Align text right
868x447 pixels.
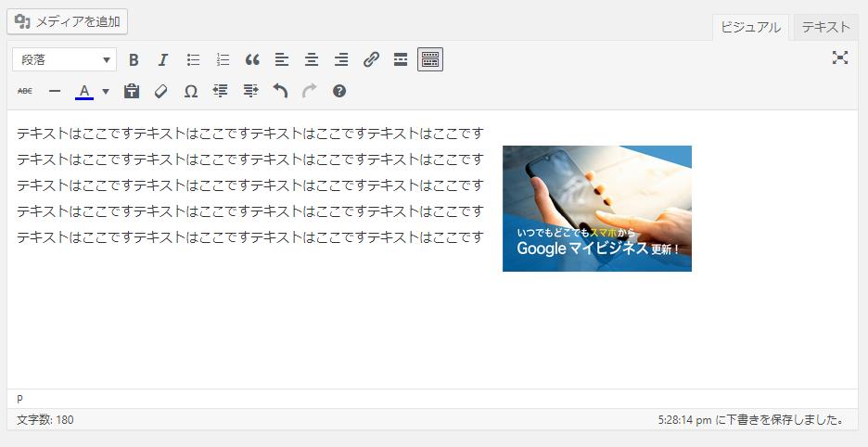click(x=341, y=59)
